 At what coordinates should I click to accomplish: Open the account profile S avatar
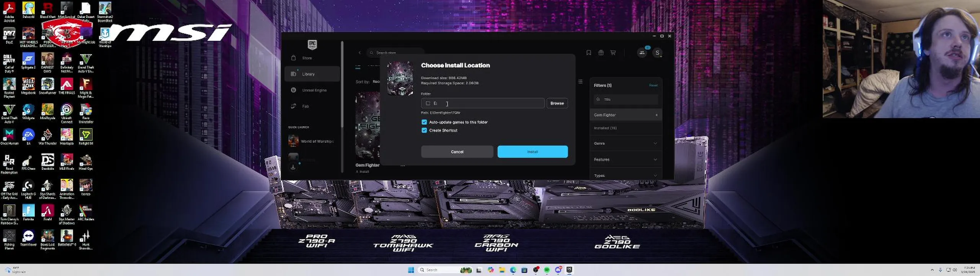[657, 53]
